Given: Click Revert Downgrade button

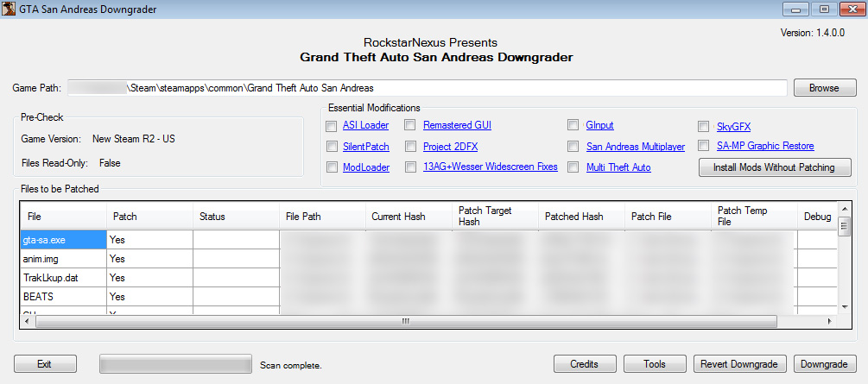Looking at the screenshot, I should [x=739, y=364].
